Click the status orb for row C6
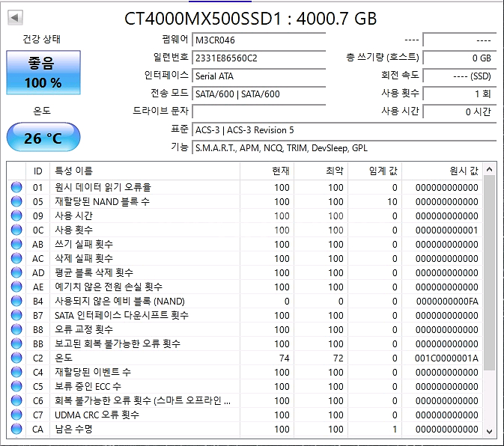The height and width of the screenshot is (446, 504). [x=16, y=400]
